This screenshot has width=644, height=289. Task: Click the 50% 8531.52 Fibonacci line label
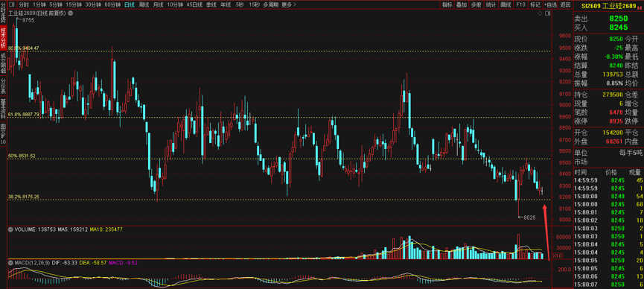(22, 156)
